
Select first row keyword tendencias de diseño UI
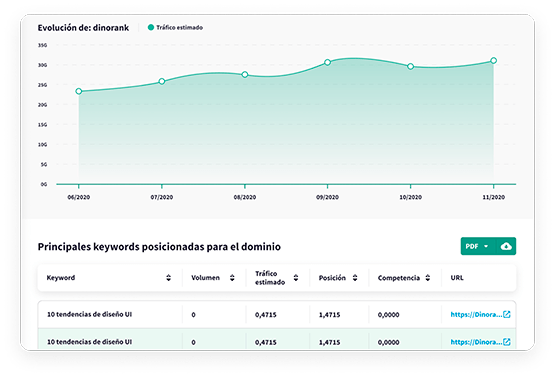coord(90,314)
